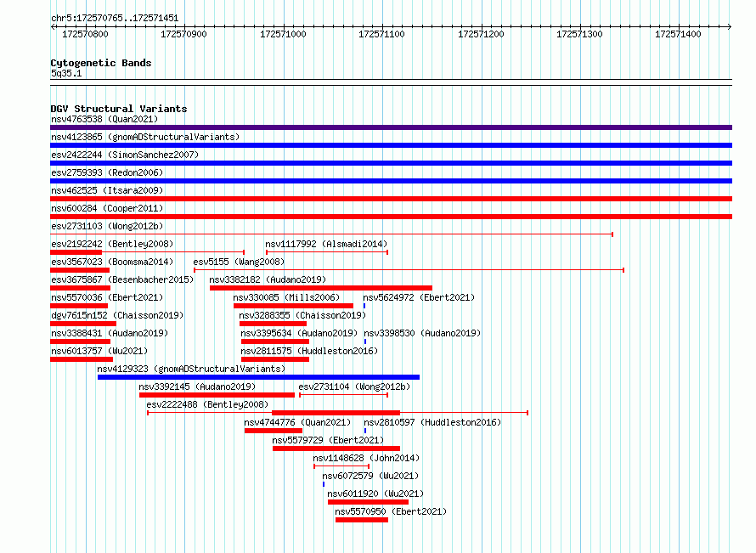756x553 pixels.
Task: Open the nsv462525 (Itsara2009) label
Action: pyautogui.click(x=107, y=190)
